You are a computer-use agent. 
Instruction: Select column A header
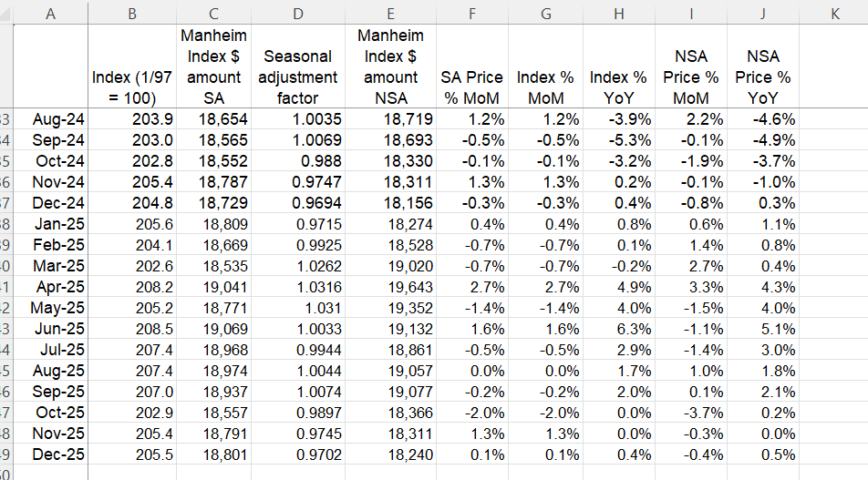pos(50,12)
